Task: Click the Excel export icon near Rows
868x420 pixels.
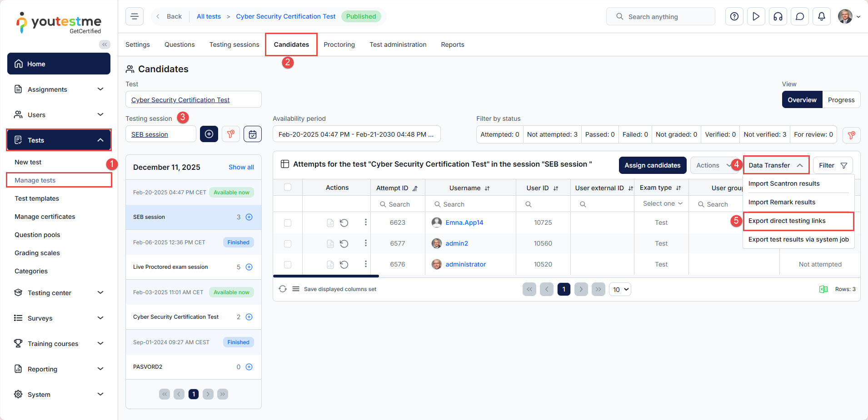Action: pyautogui.click(x=823, y=289)
